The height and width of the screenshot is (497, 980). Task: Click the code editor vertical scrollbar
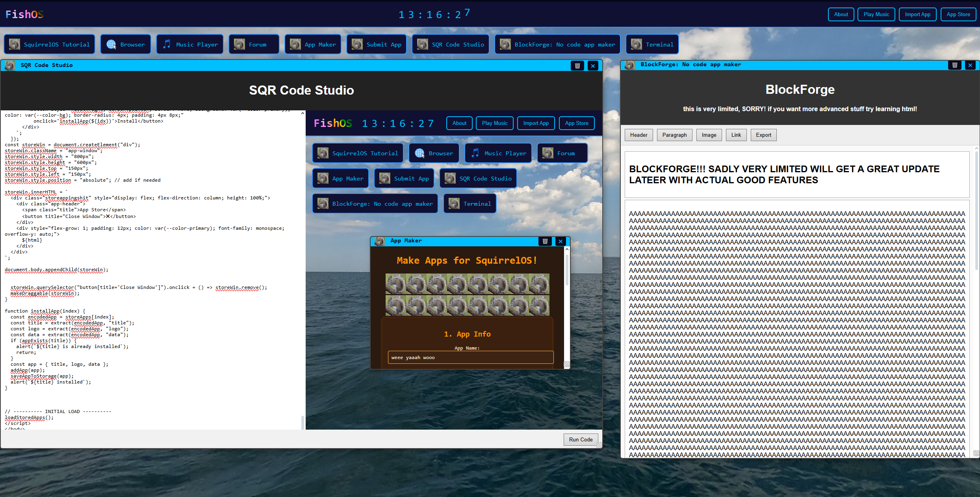click(303, 270)
